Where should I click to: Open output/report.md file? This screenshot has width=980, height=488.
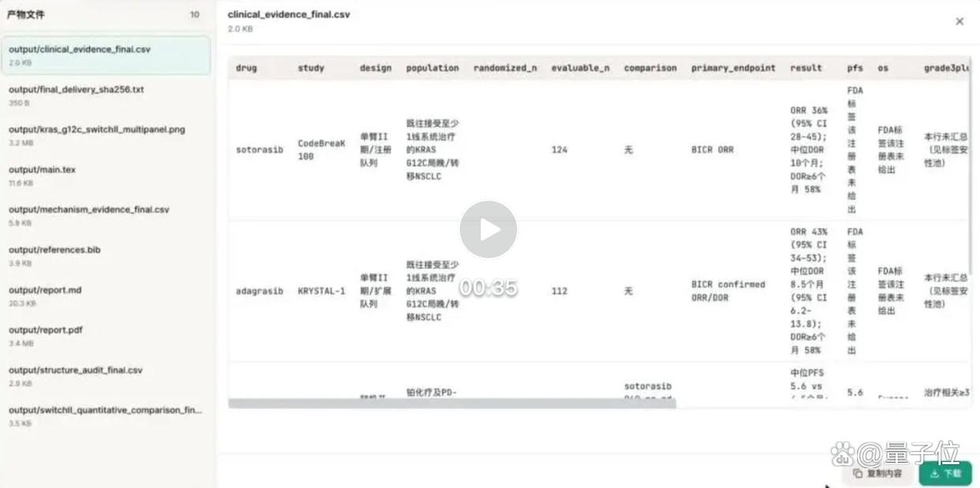click(x=106, y=296)
